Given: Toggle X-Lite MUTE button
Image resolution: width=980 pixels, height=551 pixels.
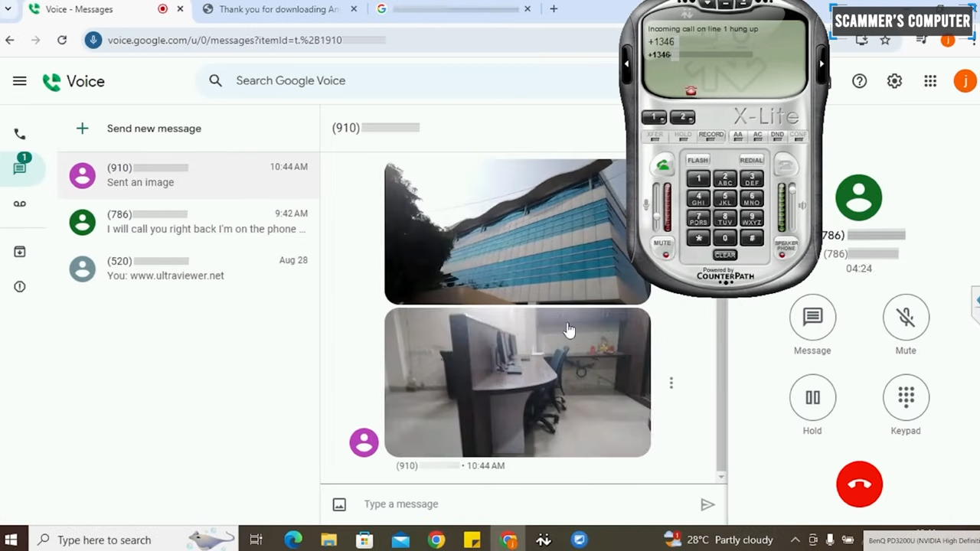Looking at the screenshot, I should pyautogui.click(x=662, y=247).
